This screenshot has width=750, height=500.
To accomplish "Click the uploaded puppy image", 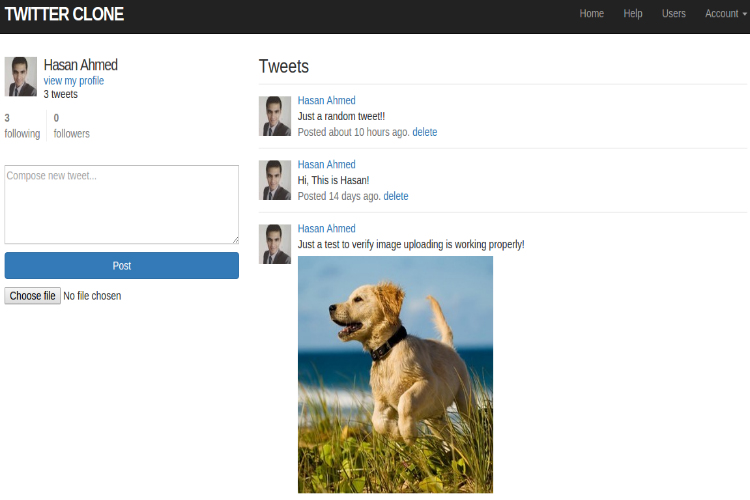I will tap(395, 374).
